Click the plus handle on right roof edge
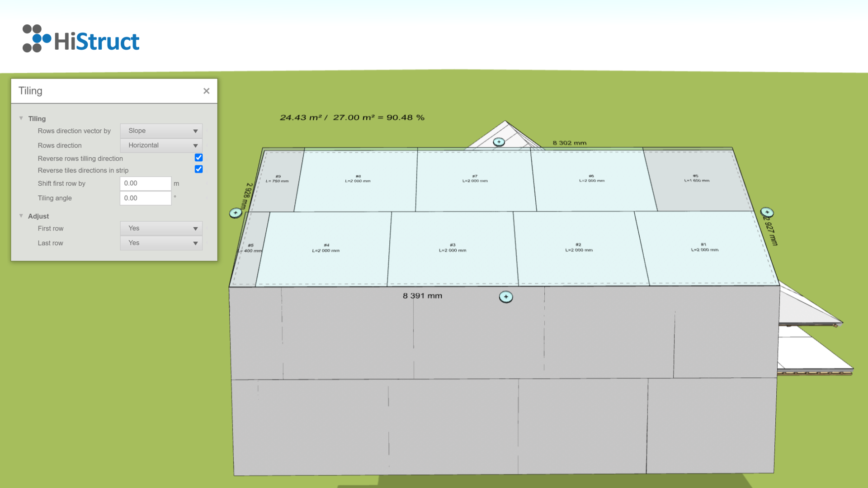868x488 pixels. [x=767, y=212]
